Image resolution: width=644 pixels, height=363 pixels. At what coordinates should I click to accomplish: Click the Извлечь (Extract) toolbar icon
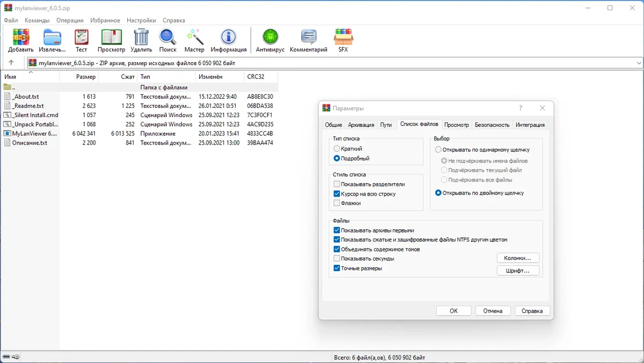[53, 37]
